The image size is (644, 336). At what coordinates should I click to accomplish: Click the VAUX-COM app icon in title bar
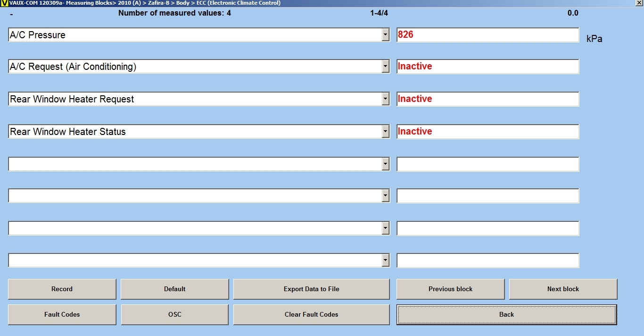click(x=4, y=3)
